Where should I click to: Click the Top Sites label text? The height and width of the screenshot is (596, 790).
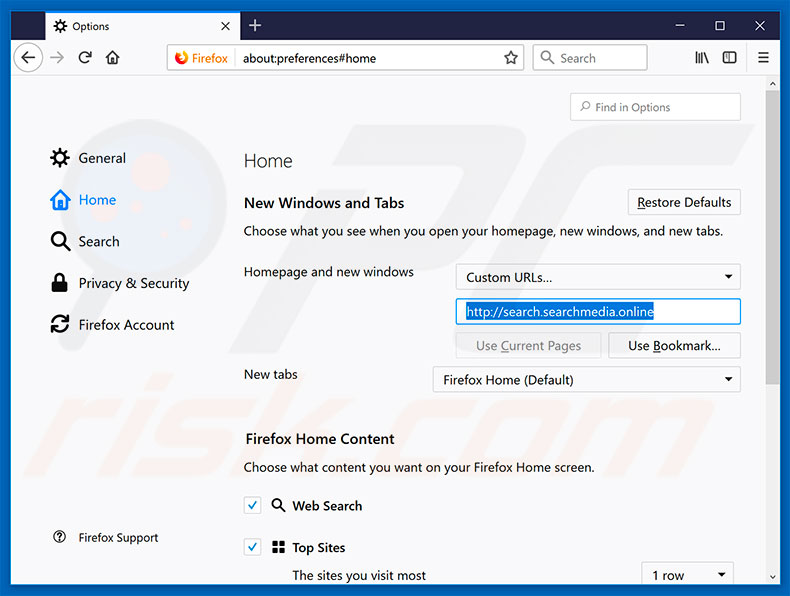click(318, 548)
